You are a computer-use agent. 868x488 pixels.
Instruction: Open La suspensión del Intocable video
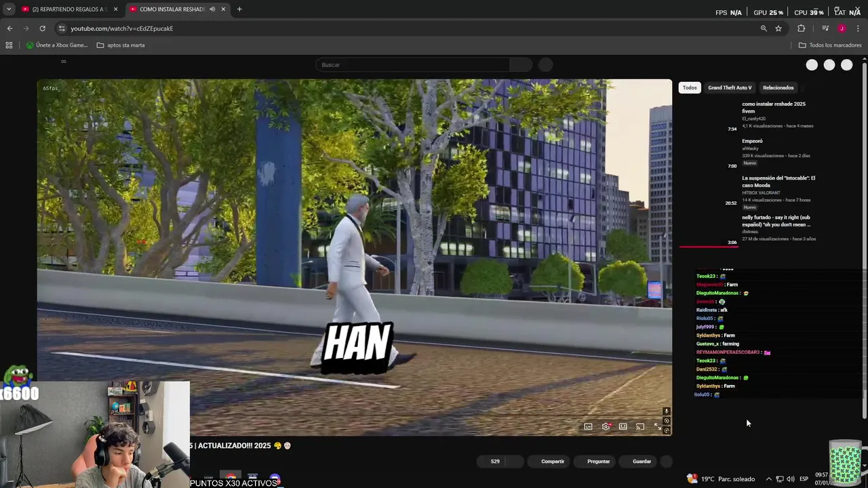pyautogui.click(x=778, y=182)
